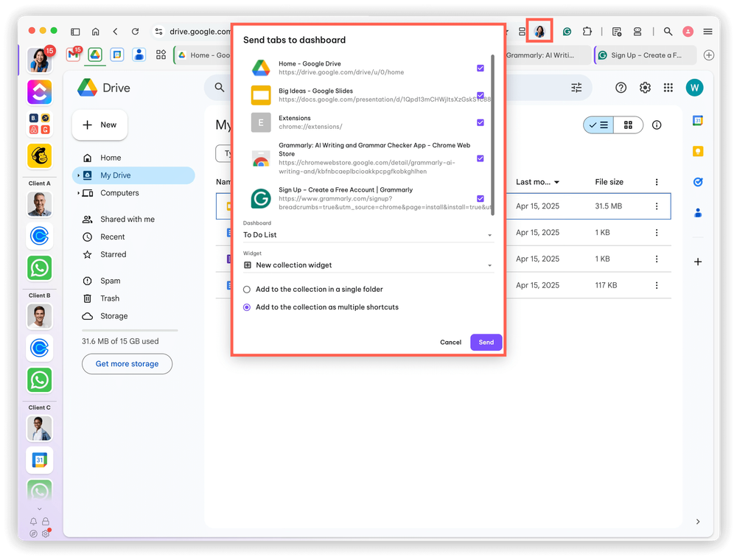Open Shared with me in Drive sidebar

click(128, 220)
